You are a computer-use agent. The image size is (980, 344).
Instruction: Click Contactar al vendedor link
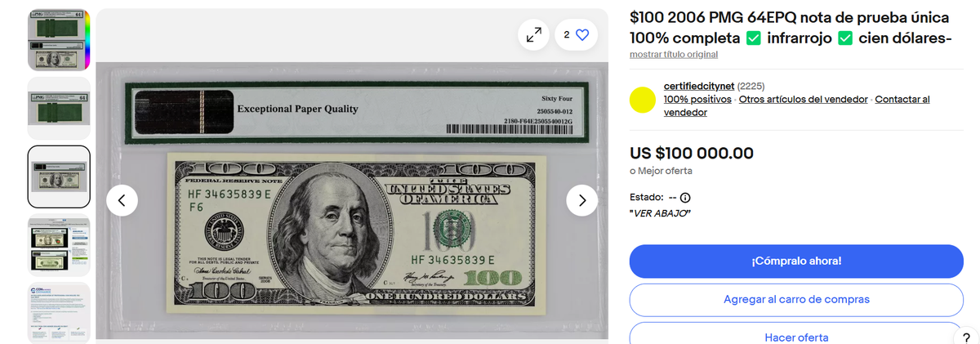[x=796, y=105]
